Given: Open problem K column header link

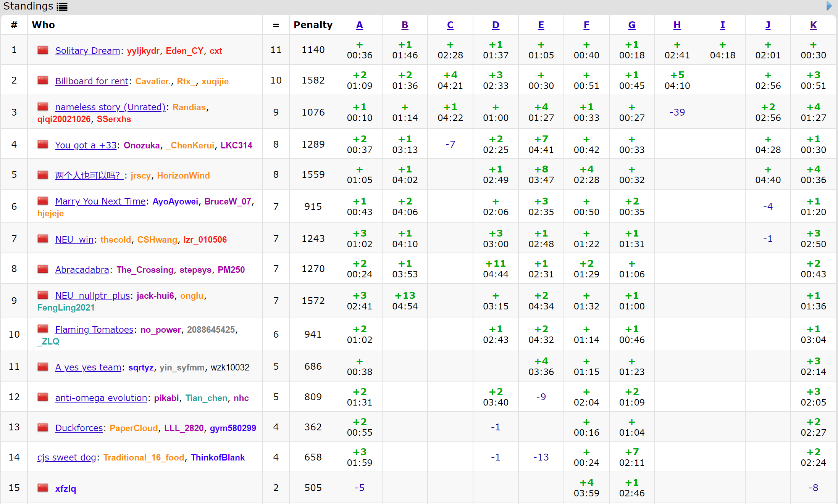Looking at the screenshot, I should pyautogui.click(x=813, y=25).
